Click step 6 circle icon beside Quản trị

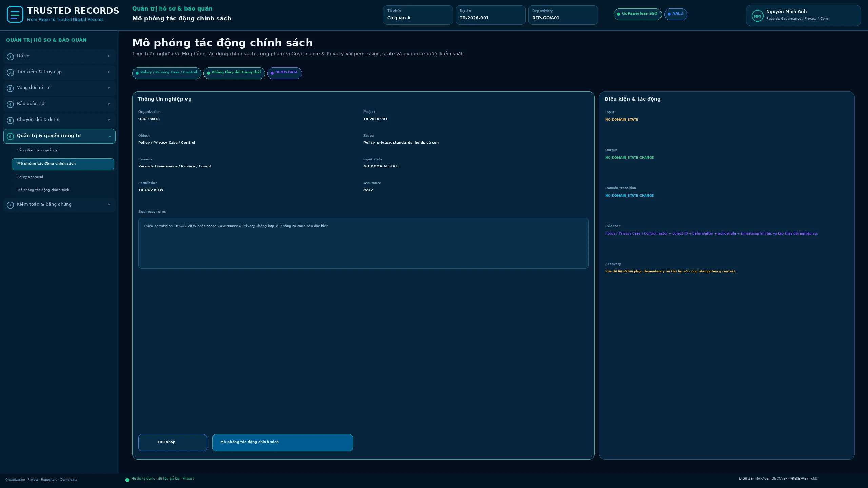pyautogui.click(x=10, y=136)
